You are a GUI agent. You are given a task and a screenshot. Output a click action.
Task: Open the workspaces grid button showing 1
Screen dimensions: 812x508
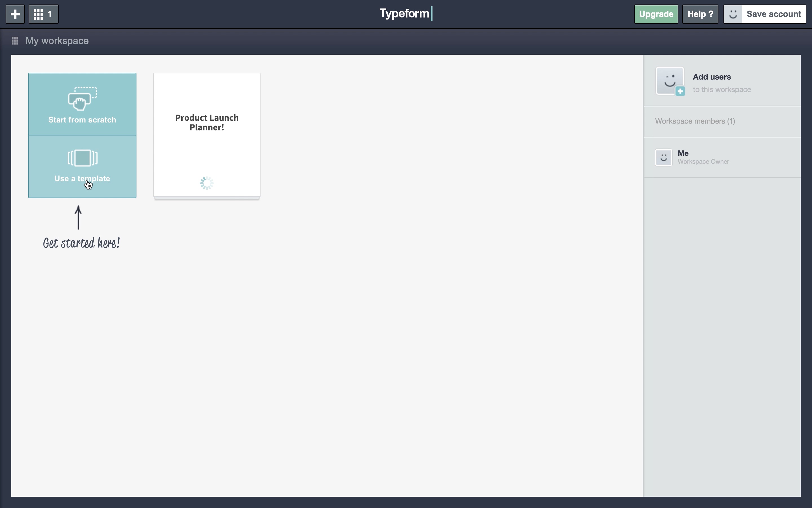click(x=44, y=14)
